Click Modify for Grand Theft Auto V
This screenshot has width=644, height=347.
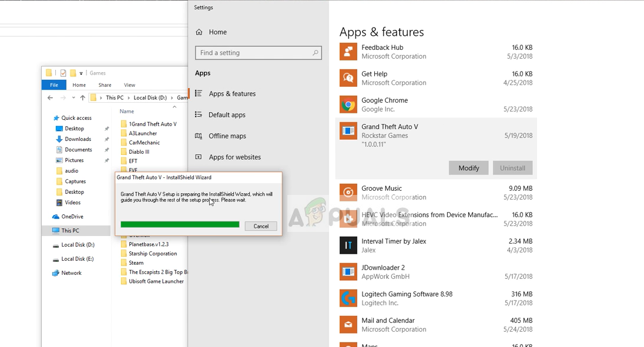469,168
